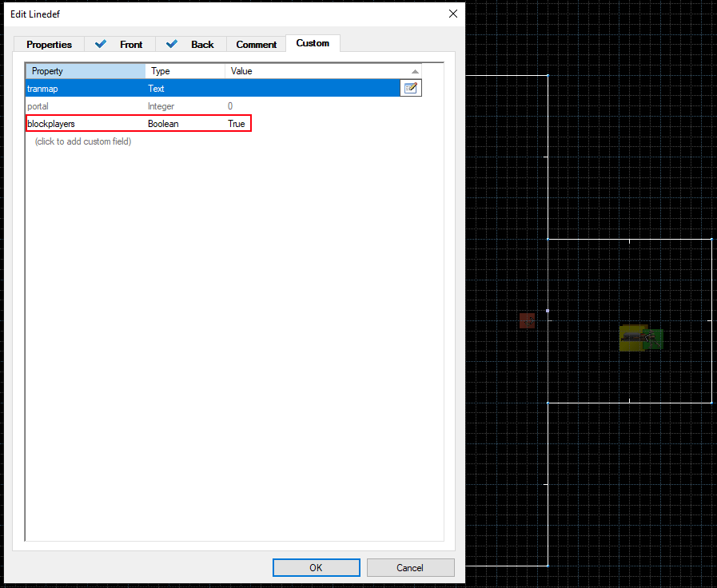Select the portal property name
Viewport: 717px width, 588px height.
pos(38,106)
